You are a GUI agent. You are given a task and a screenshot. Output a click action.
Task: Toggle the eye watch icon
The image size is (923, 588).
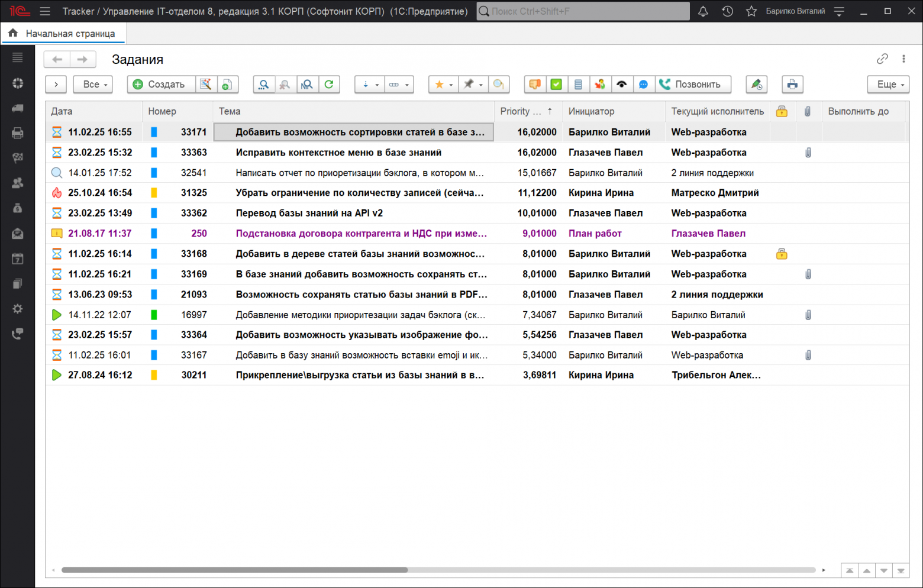[621, 85]
